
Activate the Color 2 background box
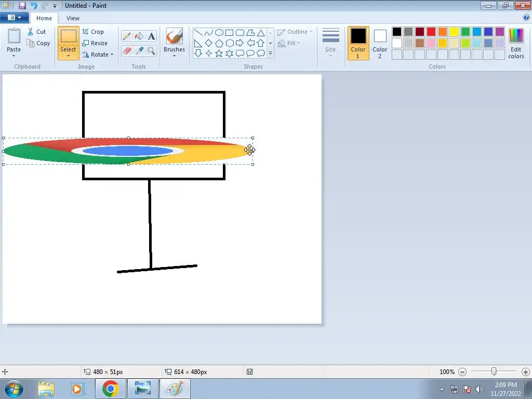pos(380,43)
